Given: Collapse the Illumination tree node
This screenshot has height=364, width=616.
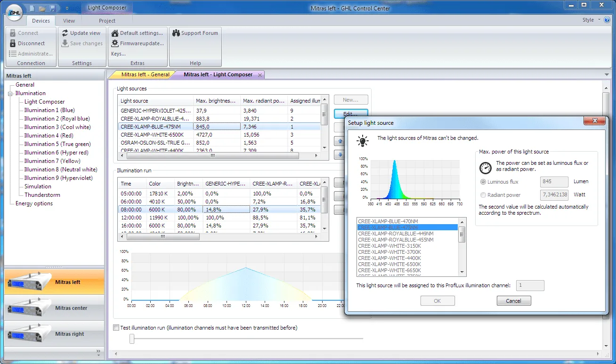Looking at the screenshot, I should [10, 93].
